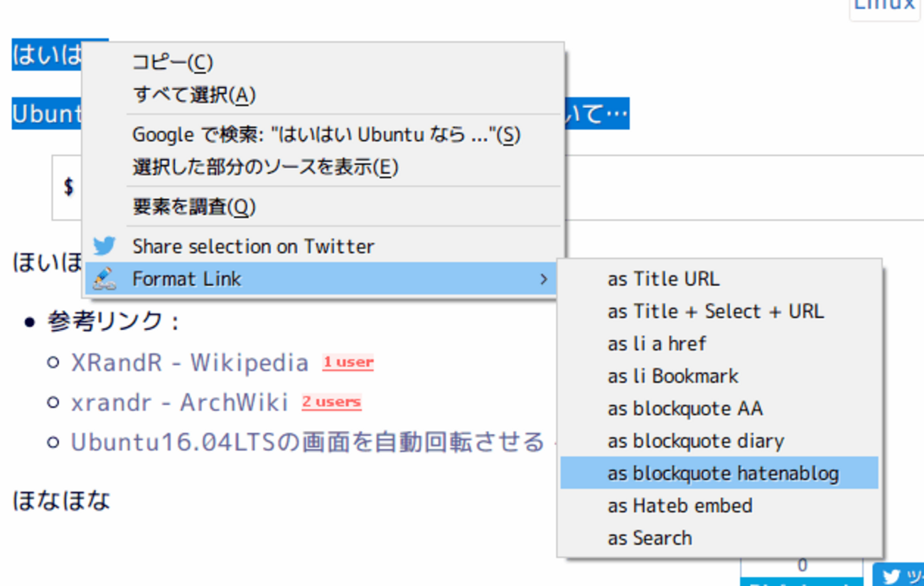Expand the Format Link submenu arrow

[x=544, y=279]
